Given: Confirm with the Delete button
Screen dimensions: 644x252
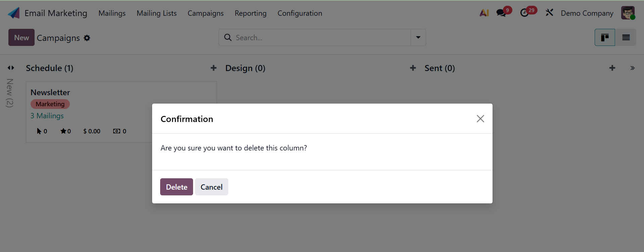Looking at the screenshot, I should click(177, 187).
